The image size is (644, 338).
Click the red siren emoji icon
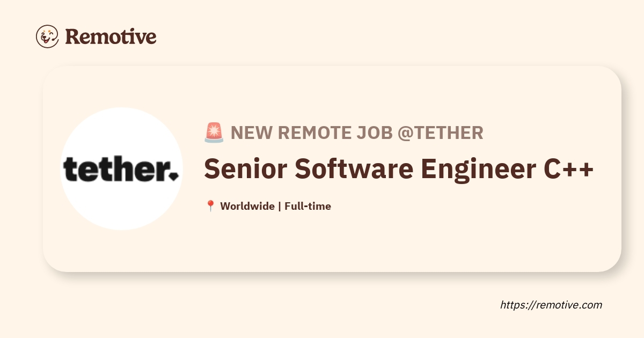click(x=214, y=133)
